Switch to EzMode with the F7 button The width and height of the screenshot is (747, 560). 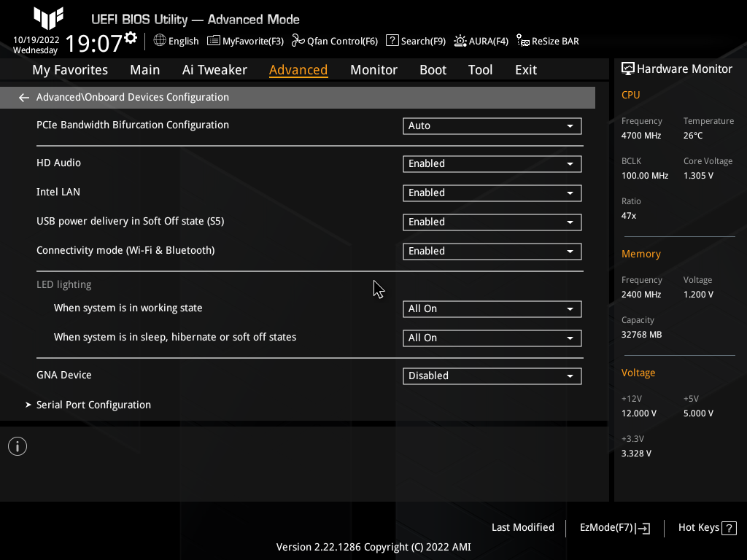[x=614, y=527]
